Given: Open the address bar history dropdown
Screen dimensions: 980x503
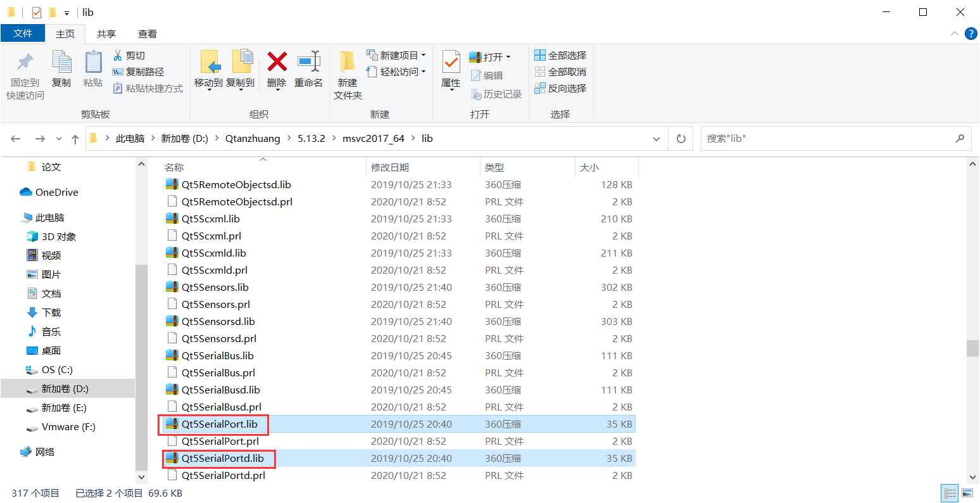Looking at the screenshot, I should pyautogui.click(x=656, y=138).
